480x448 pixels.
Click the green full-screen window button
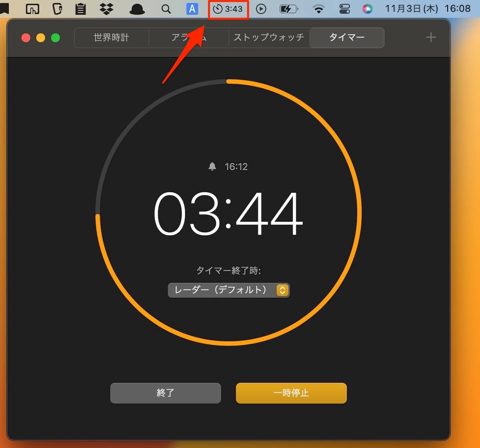click(56, 38)
